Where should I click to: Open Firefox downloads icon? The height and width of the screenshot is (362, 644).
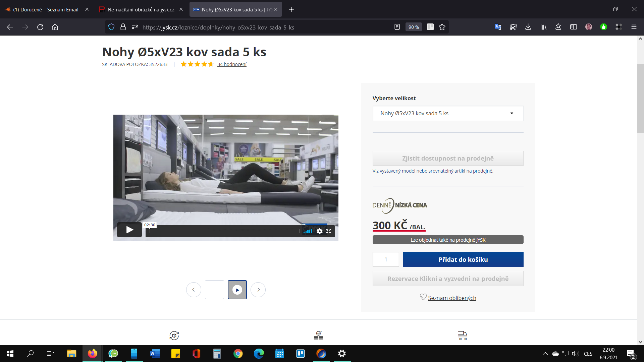point(528,27)
